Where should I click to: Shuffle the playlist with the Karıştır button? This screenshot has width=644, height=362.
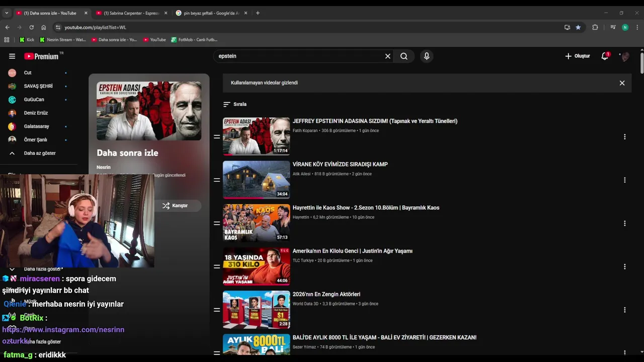click(175, 206)
